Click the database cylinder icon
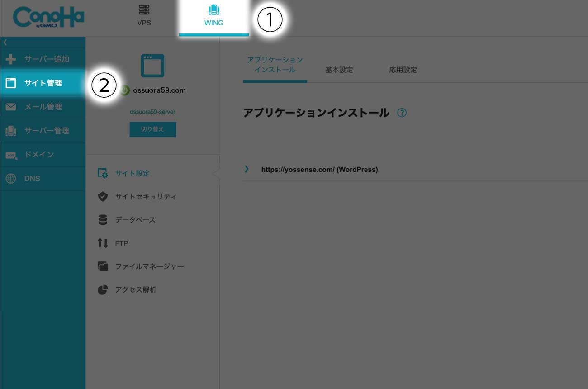The width and height of the screenshot is (588, 389). (103, 220)
